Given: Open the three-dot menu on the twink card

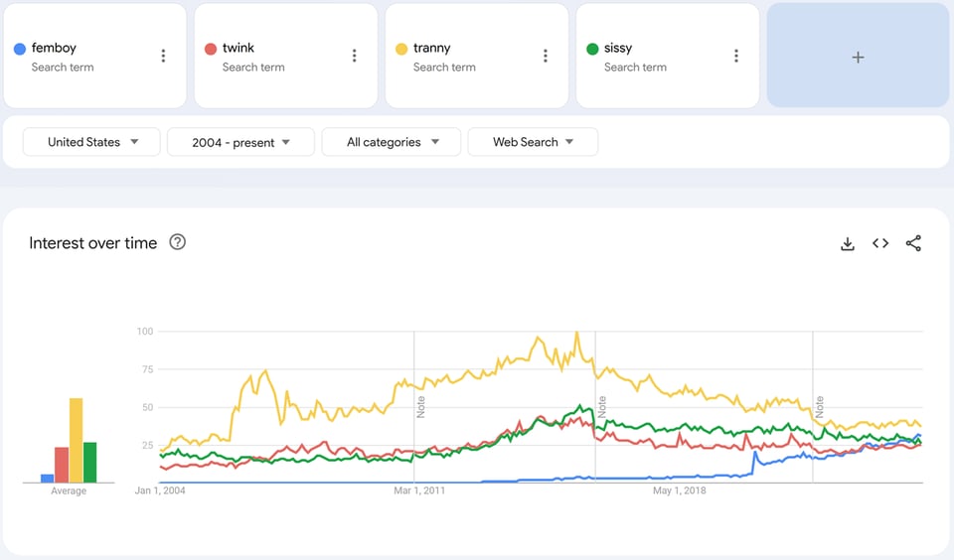Looking at the screenshot, I should click(354, 56).
